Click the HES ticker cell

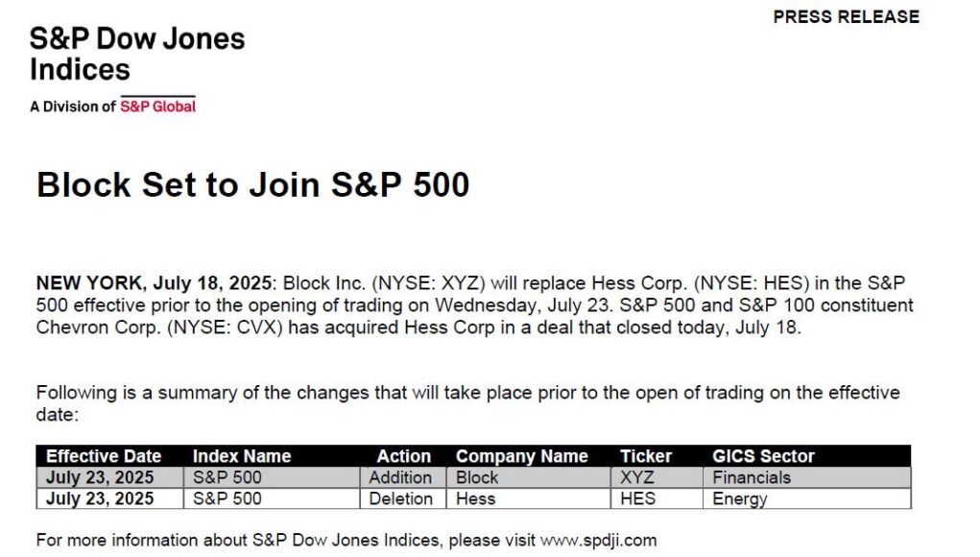click(657, 498)
